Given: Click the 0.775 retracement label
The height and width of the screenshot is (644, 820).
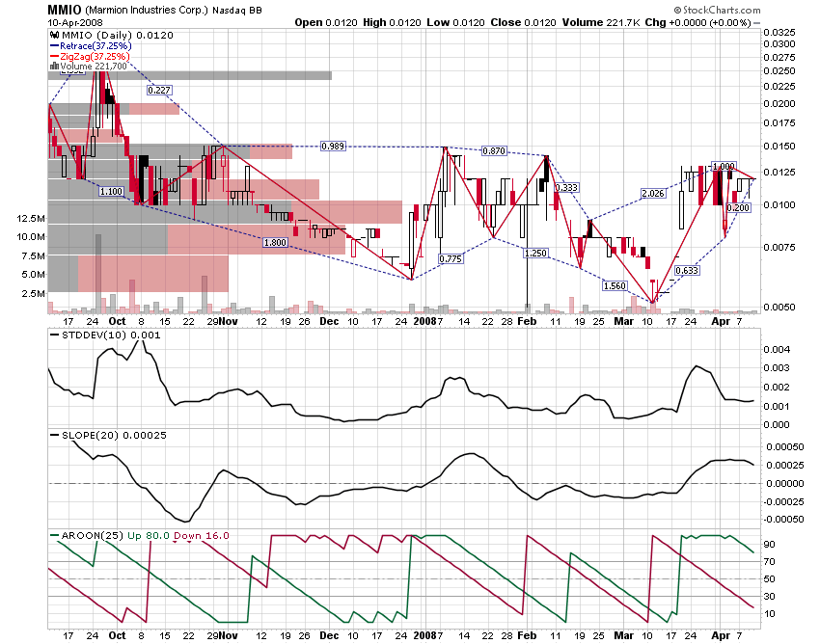Looking at the screenshot, I should 451,258.
